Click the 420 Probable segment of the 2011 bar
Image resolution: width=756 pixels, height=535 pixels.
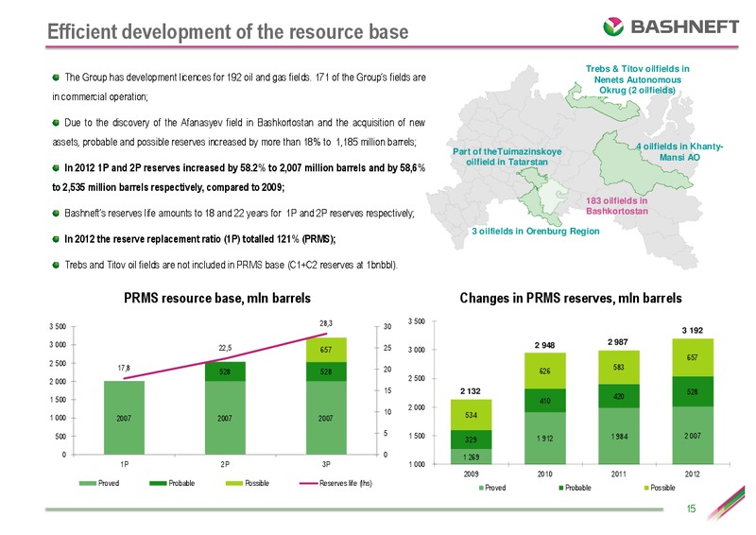point(619,397)
